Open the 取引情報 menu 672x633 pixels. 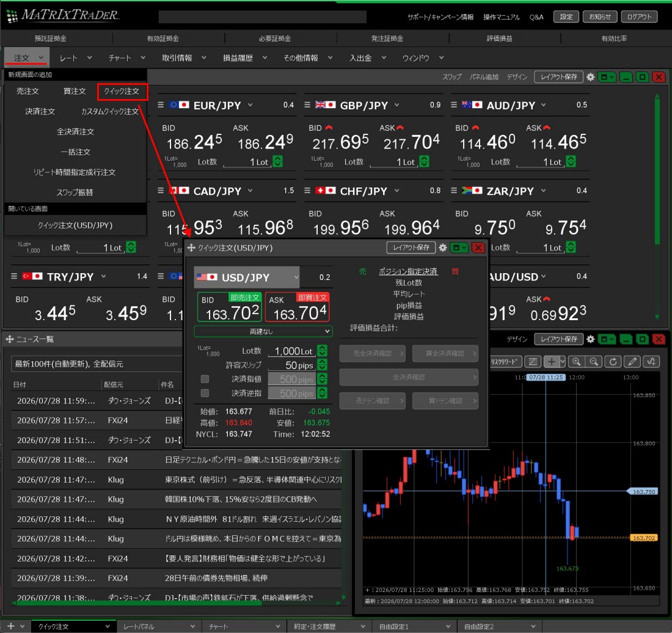click(184, 58)
